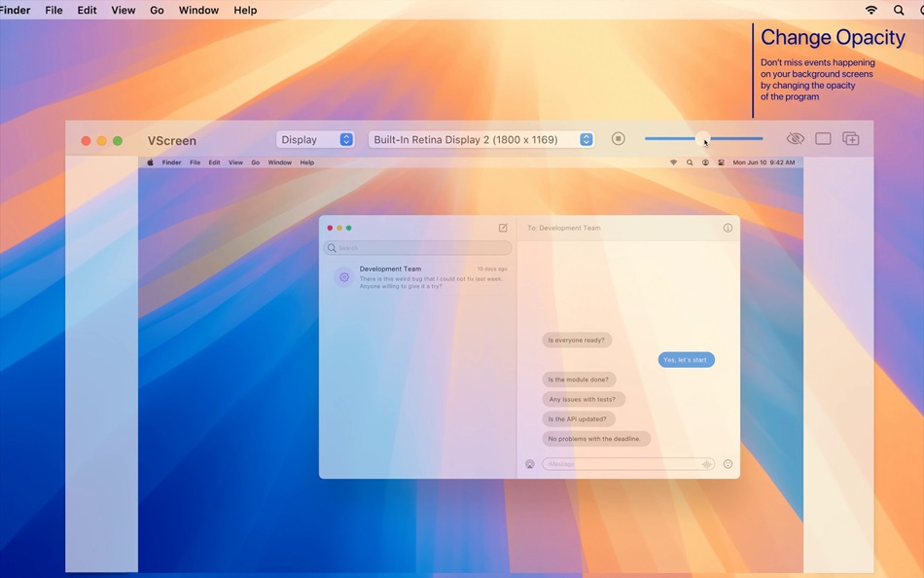Show conversation details via the info icon
The height and width of the screenshot is (578, 924).
[728, 227]
